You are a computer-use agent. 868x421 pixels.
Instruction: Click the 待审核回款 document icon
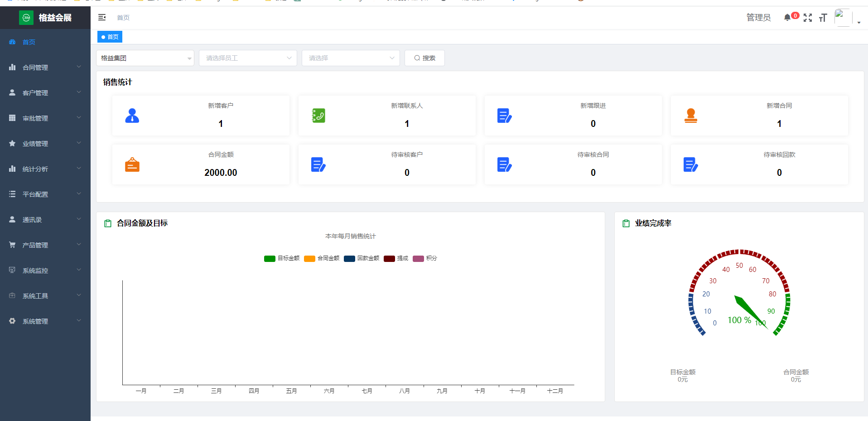click(691, 165)
